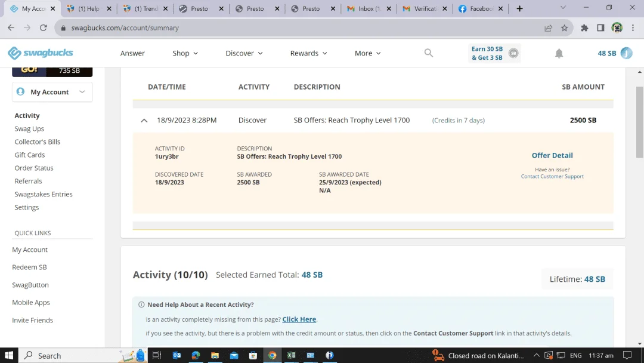Open Offer Detail link
644x363 pixels.
coord(552,155)
